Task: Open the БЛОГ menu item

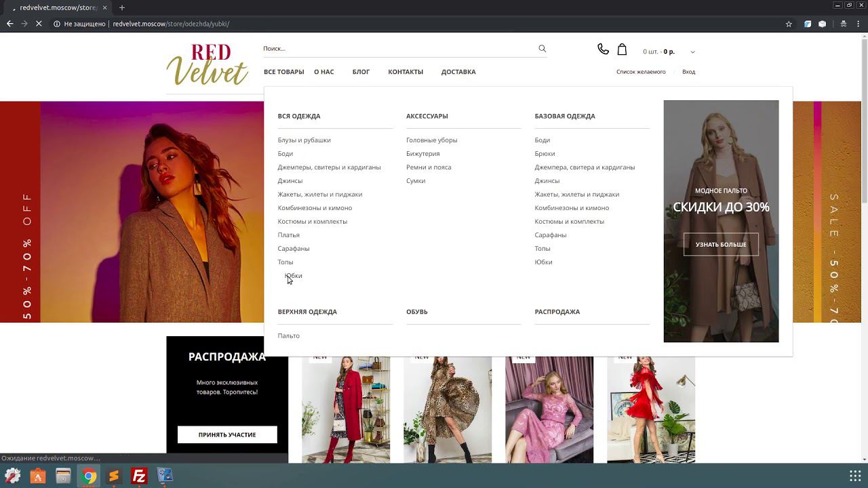Action: [361, 72]
